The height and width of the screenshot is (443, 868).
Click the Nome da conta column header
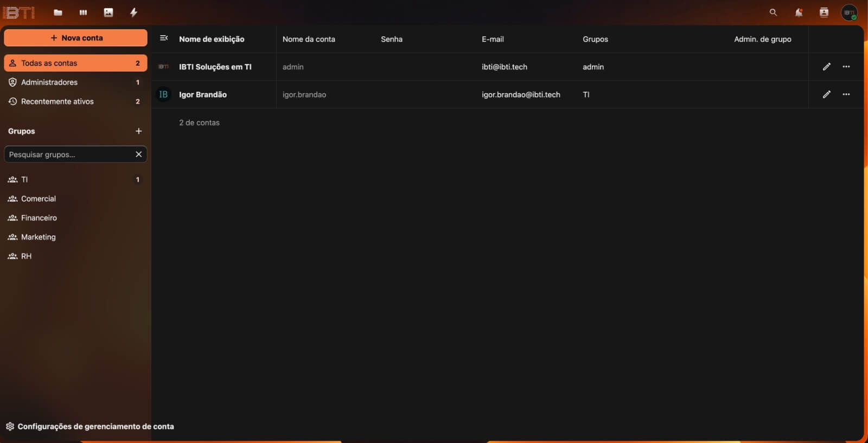coord(309,39)
